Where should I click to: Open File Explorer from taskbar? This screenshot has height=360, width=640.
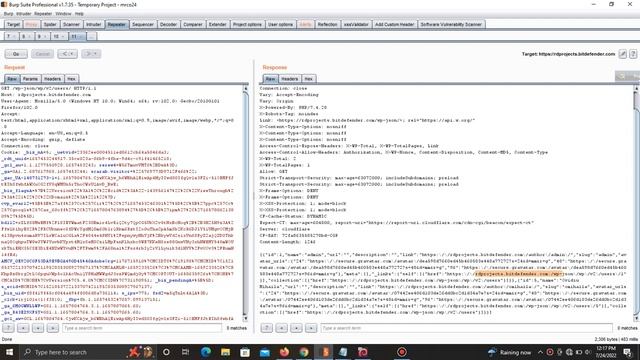[225, 352]
